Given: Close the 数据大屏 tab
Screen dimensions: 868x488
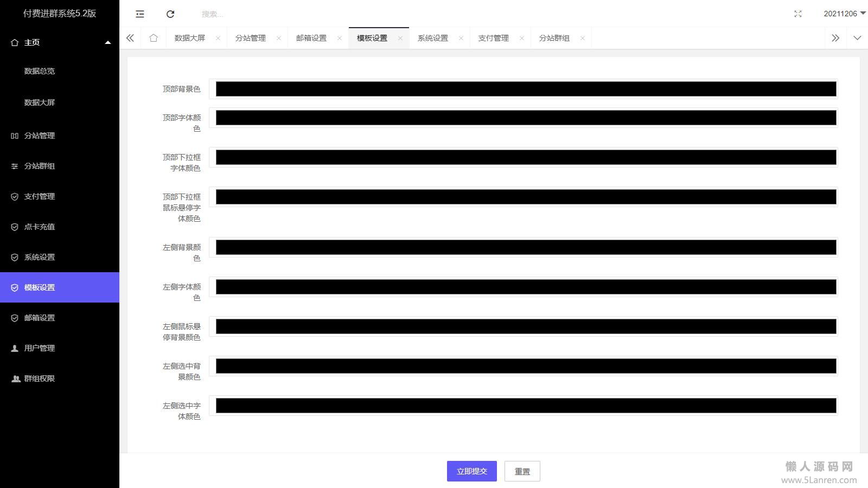Looking at the screenshot, I should (x=218, y=38).
